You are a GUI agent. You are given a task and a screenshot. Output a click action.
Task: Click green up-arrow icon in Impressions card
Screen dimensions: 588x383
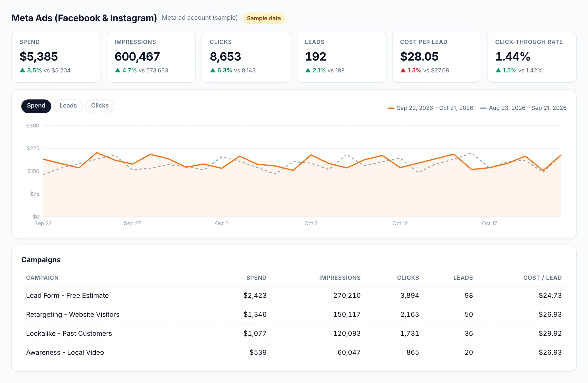118,70
